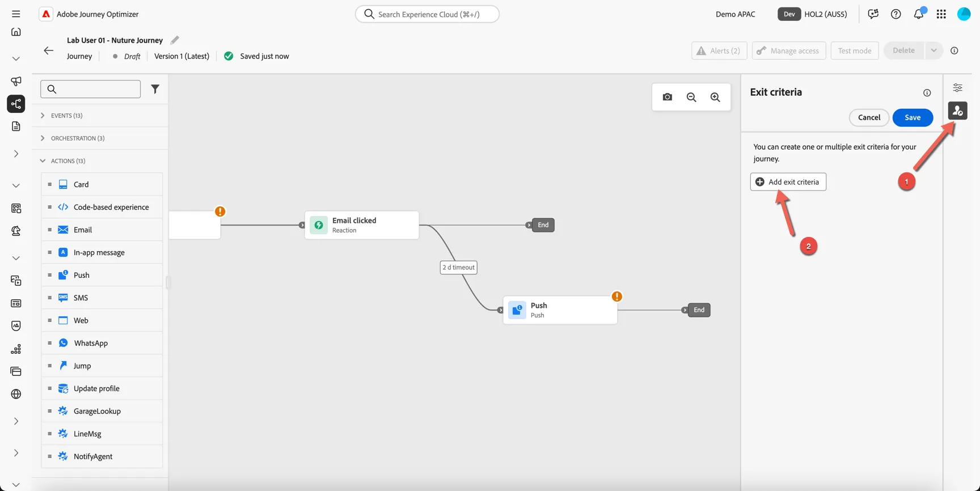The width and height of the screenshot is (980, 491).
Task: Edit journey name with pencil icon
Action: click(175, 40)
